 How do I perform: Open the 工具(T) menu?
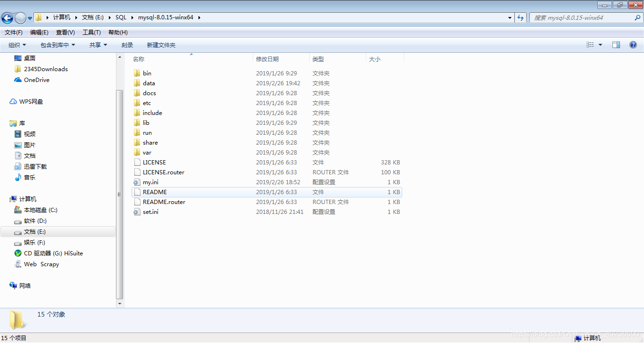(x=91, y=33)
